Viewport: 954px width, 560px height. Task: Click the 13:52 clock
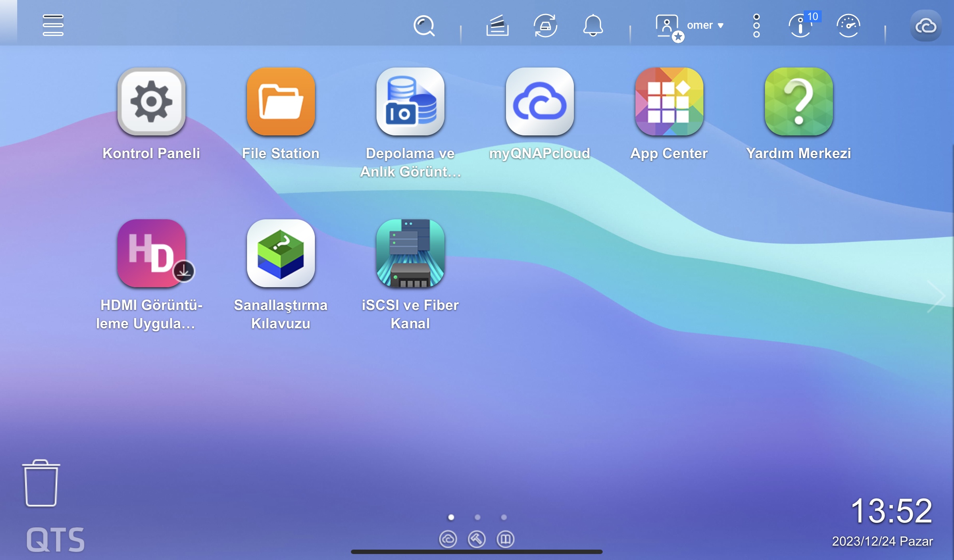pyautogui.click(x=892, y=511)
